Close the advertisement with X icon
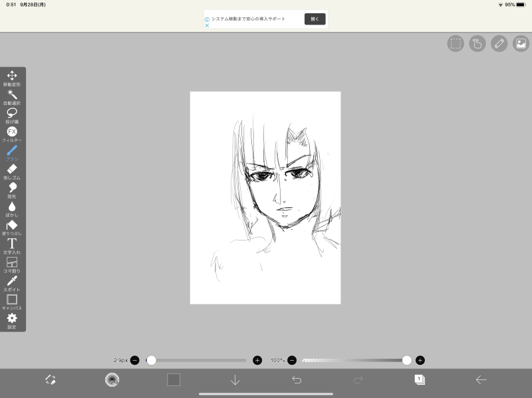 207,25
